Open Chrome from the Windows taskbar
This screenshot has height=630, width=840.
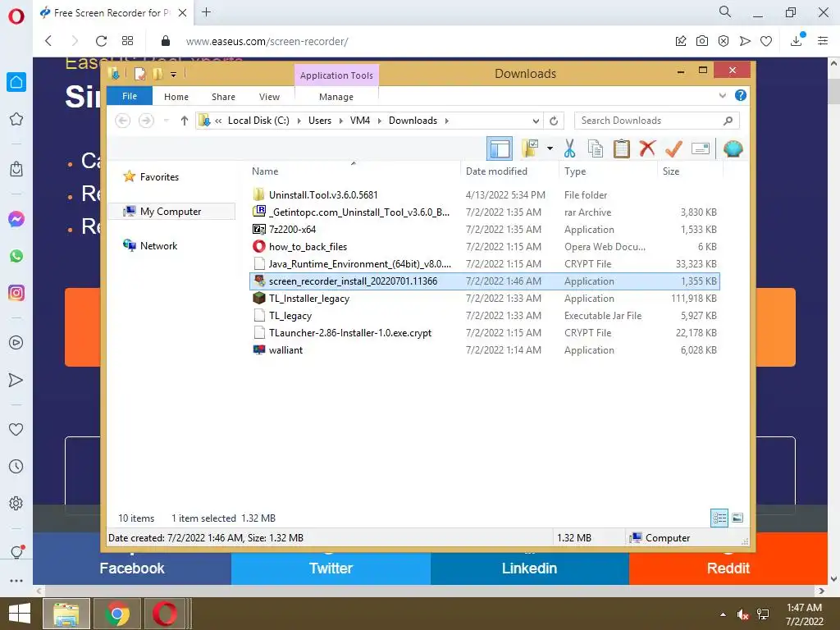coord(116,614)
